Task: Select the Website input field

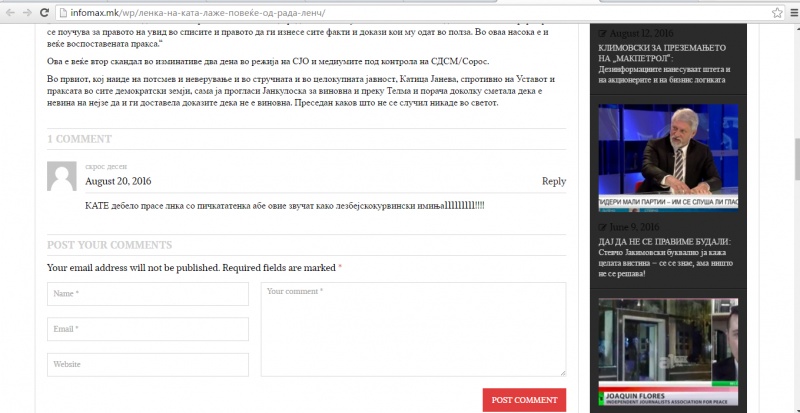Action: [x=148, y=365]
